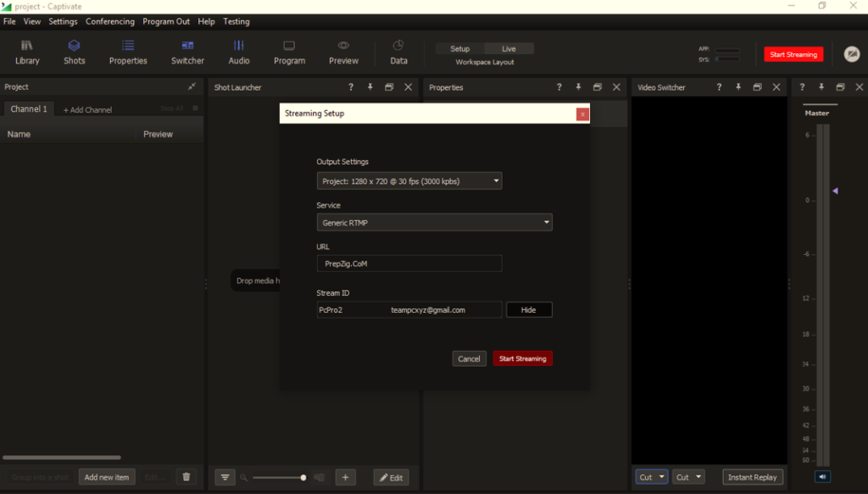Close the Streaming Setup dialog
868x494 pixels.
582,114
